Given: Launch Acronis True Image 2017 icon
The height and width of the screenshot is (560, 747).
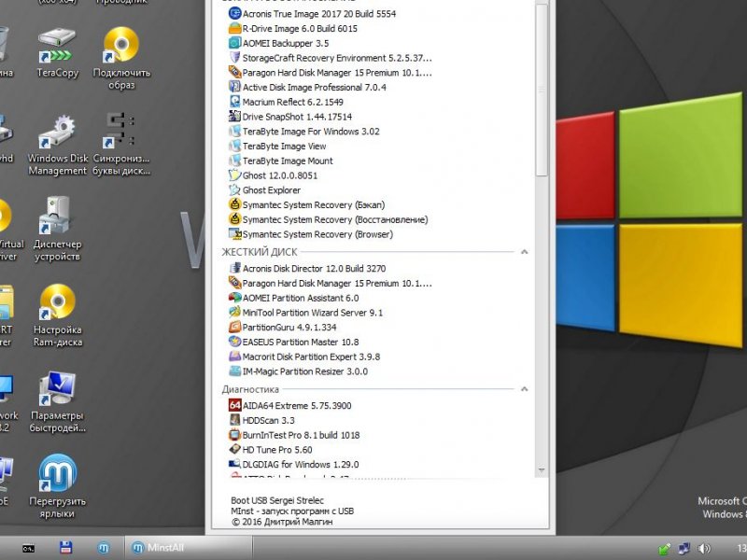Looking at the screenshot, I should [x=235, y=14].
